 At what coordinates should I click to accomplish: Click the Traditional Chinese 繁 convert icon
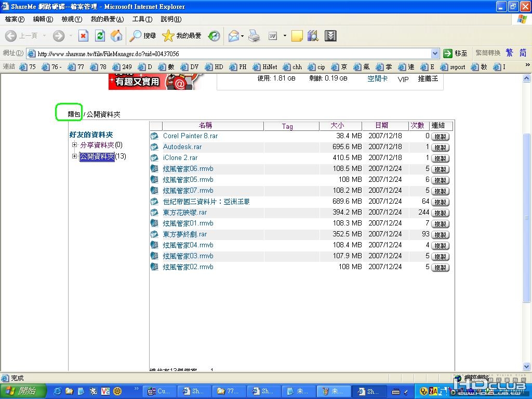click(509, 52)
